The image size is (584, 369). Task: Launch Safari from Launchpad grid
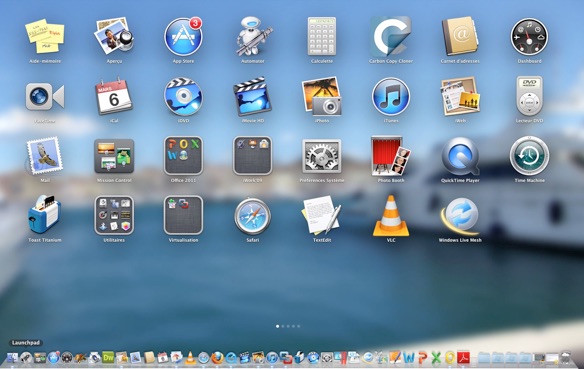[253, 216]
